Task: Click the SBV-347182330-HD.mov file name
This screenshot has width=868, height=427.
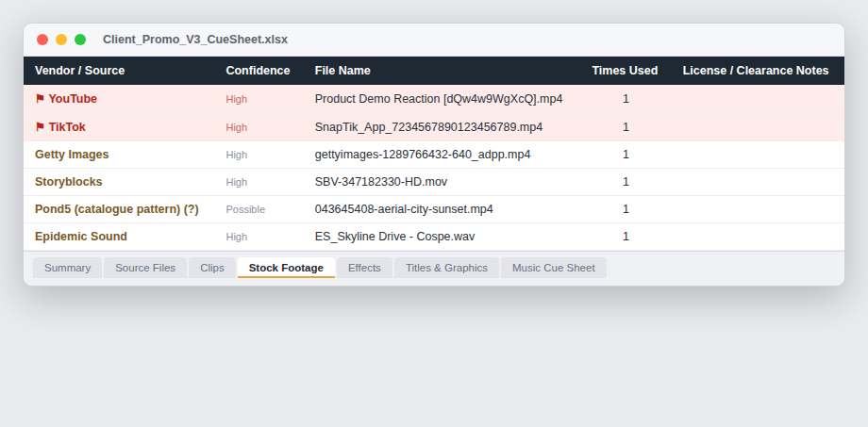Action: [381, 182]
